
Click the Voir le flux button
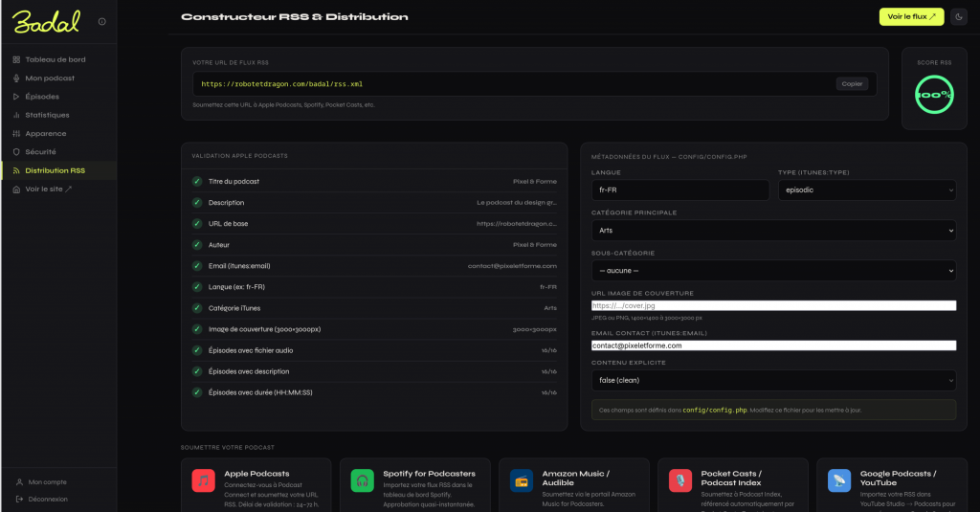coord(911,17)
